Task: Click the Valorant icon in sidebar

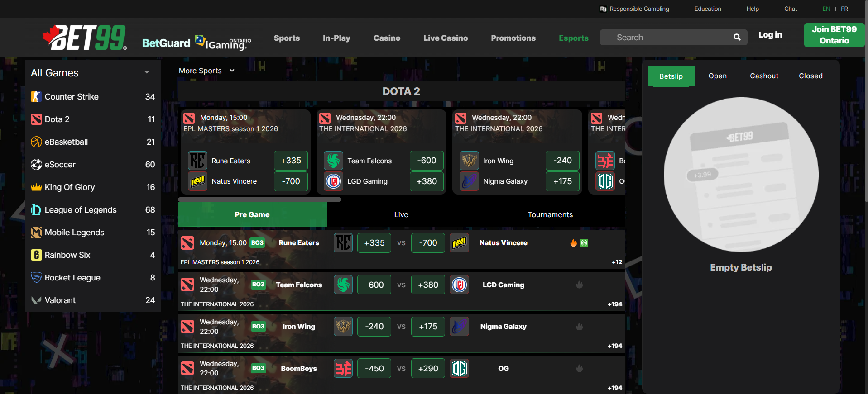Action: [x=36, y=300]
